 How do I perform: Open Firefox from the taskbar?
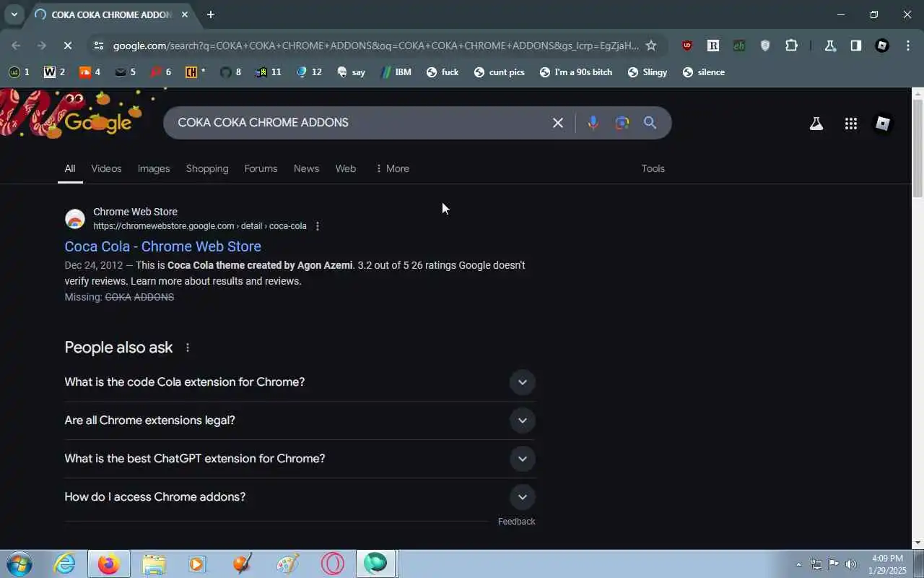pyautogui.click(x=108, y=564)
